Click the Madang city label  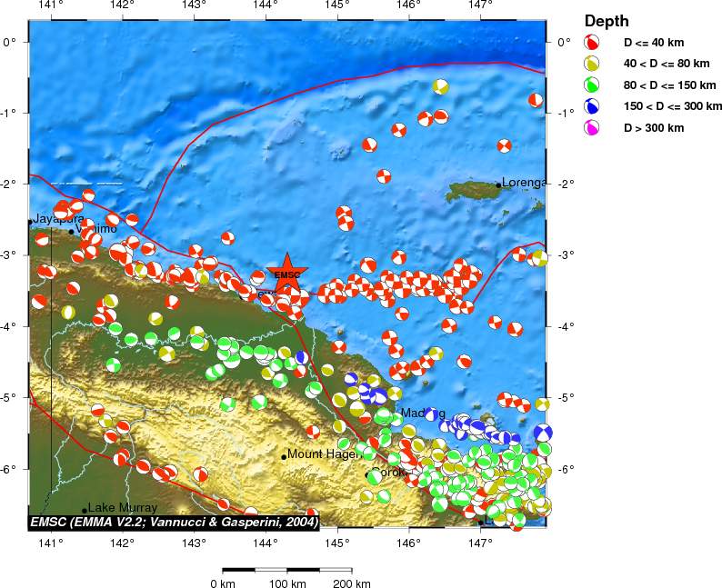[423, 414]
